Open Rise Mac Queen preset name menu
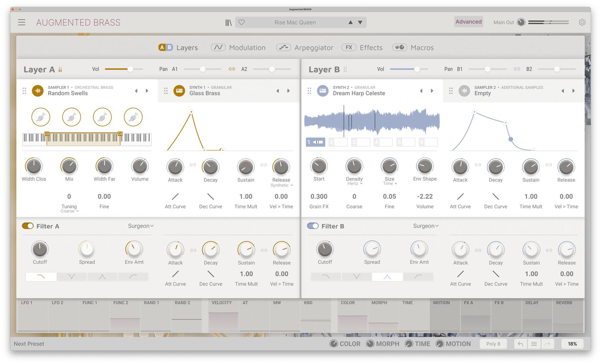Image resolution: width=601 pixels, height=364 pixels. [x=295, y=22]
